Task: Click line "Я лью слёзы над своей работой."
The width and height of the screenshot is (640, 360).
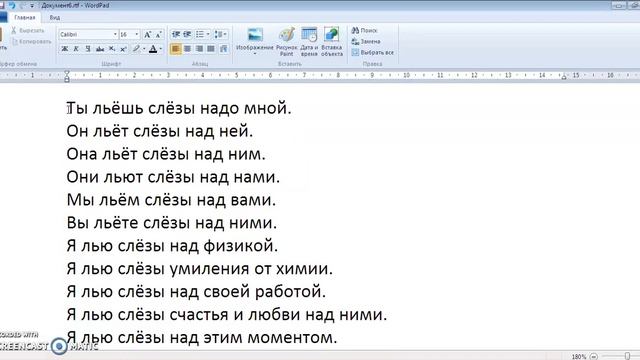Action: pyautogui.click(x=196, y=291)
